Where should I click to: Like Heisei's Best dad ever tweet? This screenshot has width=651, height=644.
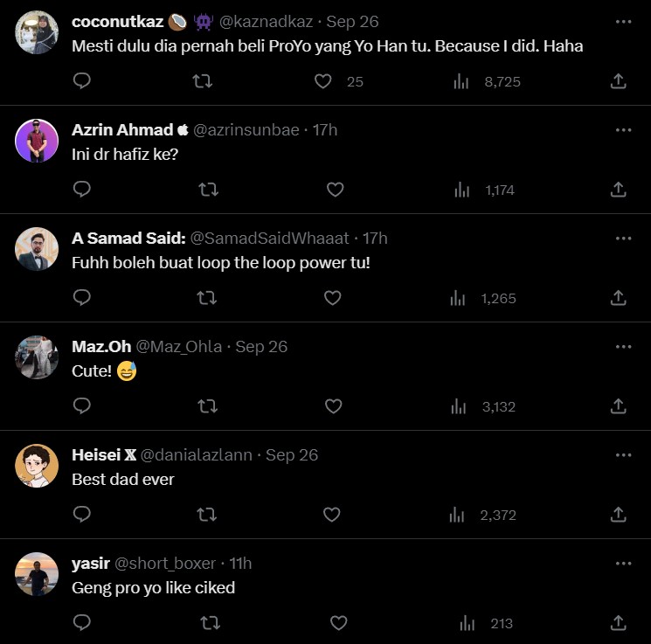pos(332,515)
